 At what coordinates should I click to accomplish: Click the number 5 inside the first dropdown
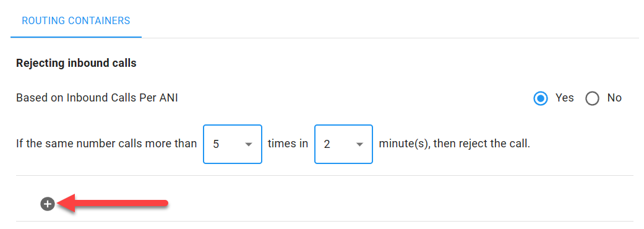point(216,145)
